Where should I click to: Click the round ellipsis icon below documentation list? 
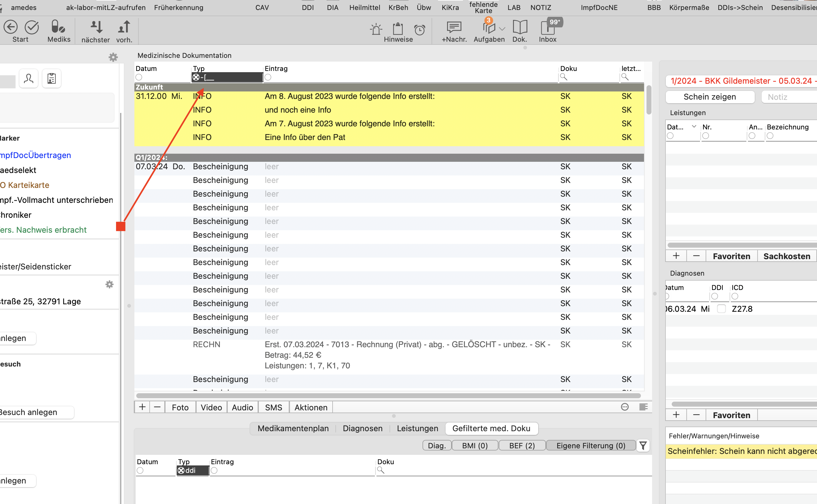625,407
